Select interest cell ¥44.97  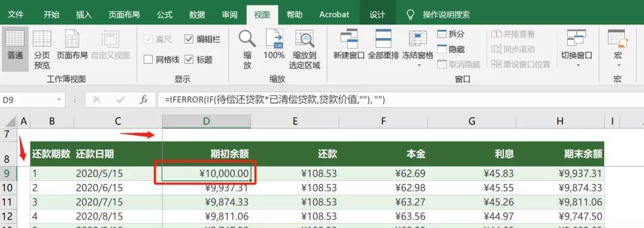(472, 216)
